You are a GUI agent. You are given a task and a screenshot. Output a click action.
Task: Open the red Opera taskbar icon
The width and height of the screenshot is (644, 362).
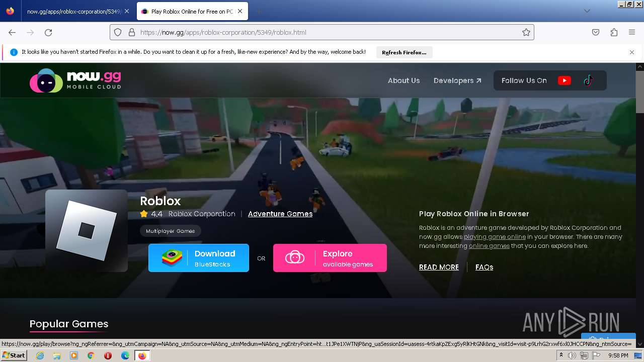(108, 355)
